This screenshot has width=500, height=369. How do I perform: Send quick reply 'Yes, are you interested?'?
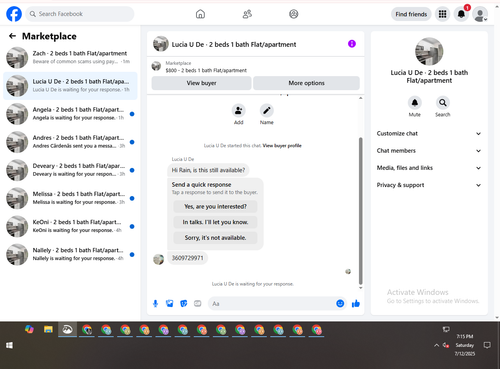(215, 207)
